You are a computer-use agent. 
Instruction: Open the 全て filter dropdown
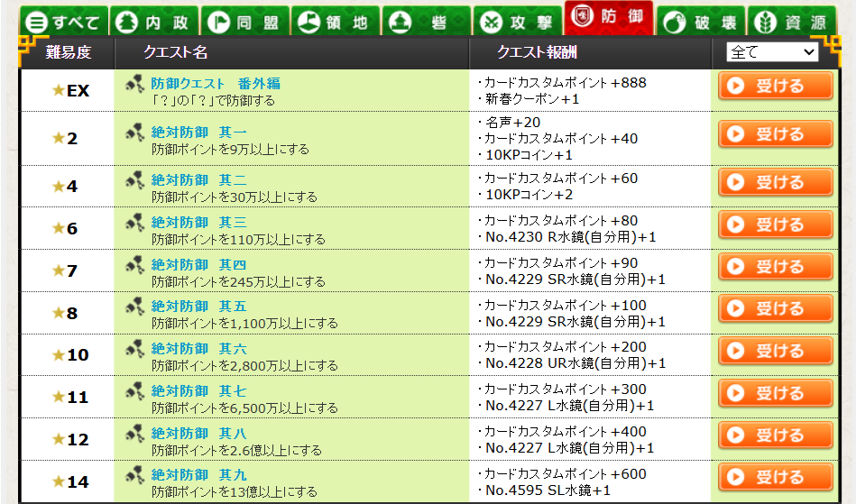[x=771, y=52]
